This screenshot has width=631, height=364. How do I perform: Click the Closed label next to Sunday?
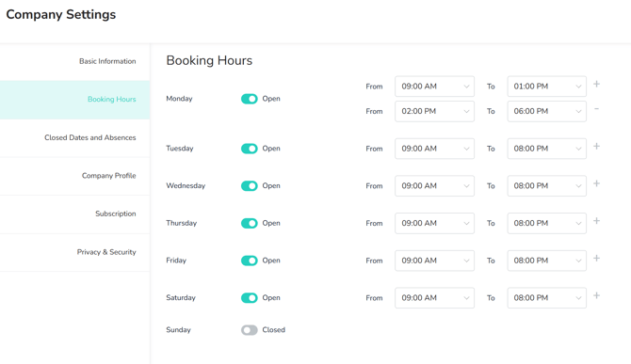pos(274,330)
